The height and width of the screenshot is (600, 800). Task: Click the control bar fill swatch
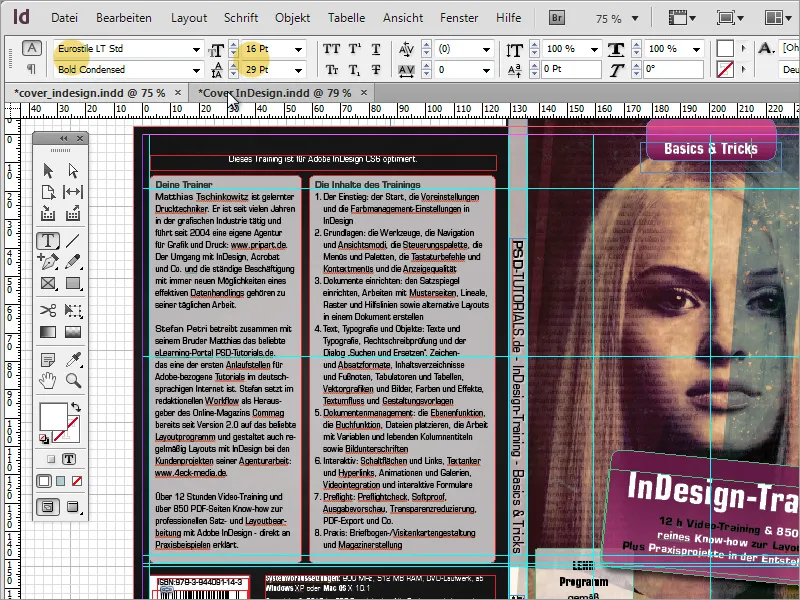725,48
